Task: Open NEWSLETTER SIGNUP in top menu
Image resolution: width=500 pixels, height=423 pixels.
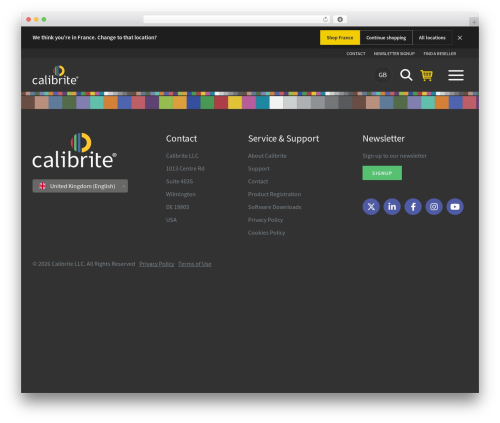Action: pos(394,54)
